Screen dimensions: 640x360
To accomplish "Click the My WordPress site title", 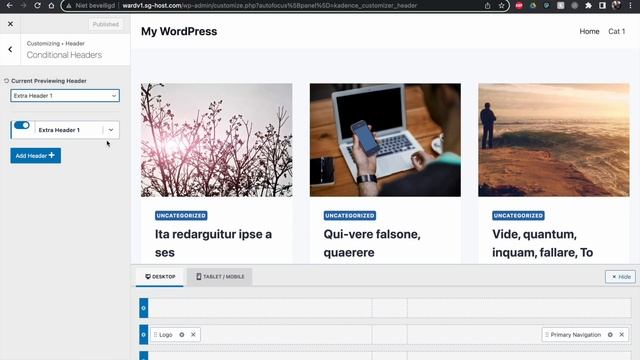I will coord(179,31).
